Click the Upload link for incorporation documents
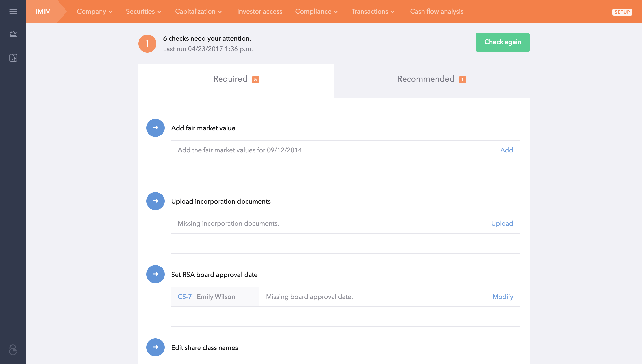The height and width of the screenshot is (364, 642). pos(502,223)
